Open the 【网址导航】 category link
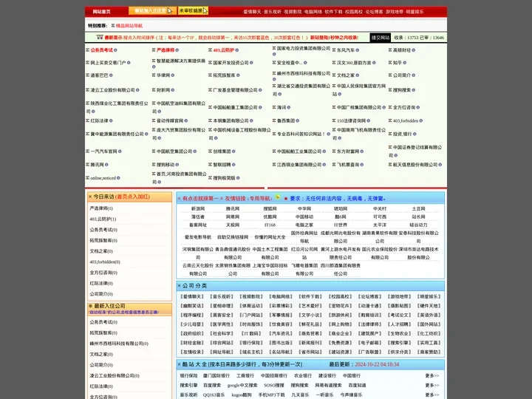Image resolution: width=532 pixels, height=399 pixels. [222, 352]
